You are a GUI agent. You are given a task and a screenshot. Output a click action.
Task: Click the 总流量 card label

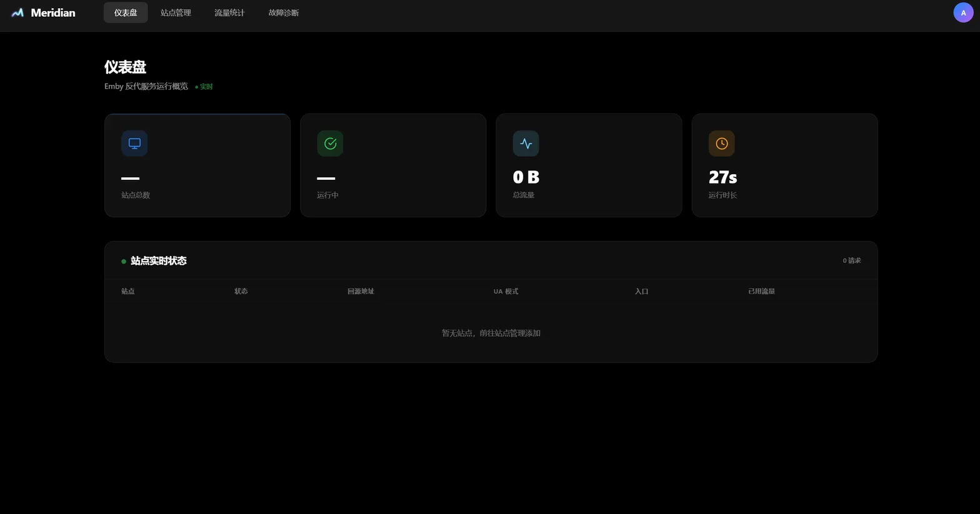pos(523,195)
